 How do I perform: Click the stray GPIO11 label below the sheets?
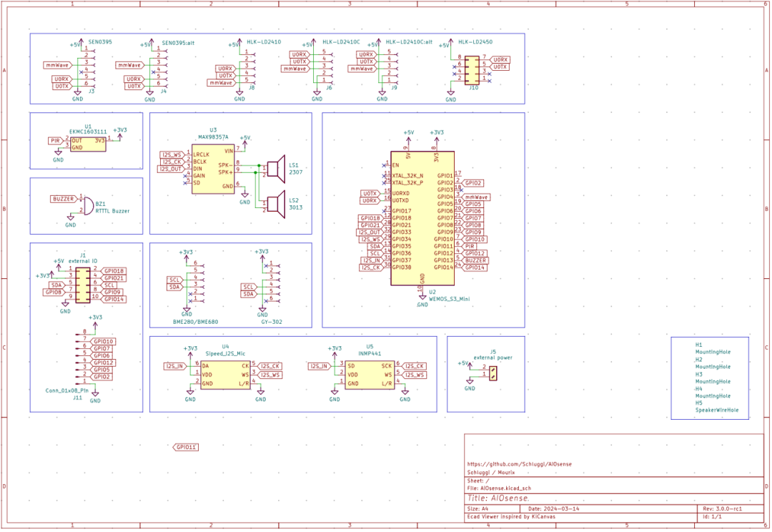[186, 448]
